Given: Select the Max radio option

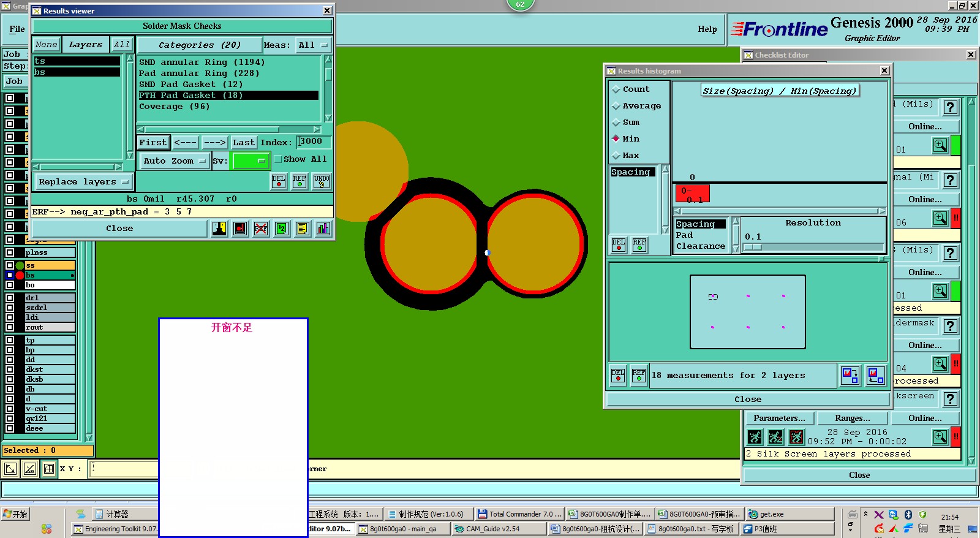Looking at the screenshot, I should [616, 156].
